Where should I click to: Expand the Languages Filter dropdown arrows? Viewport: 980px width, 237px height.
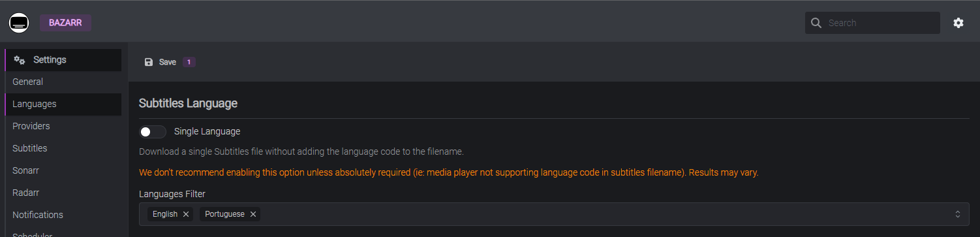(958, 214)
